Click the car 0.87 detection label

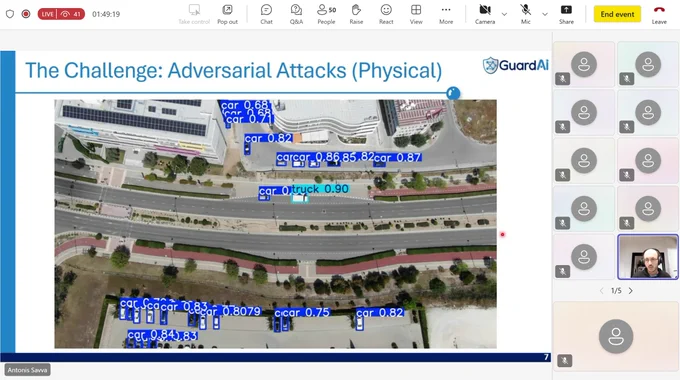[x=398, y=157]
